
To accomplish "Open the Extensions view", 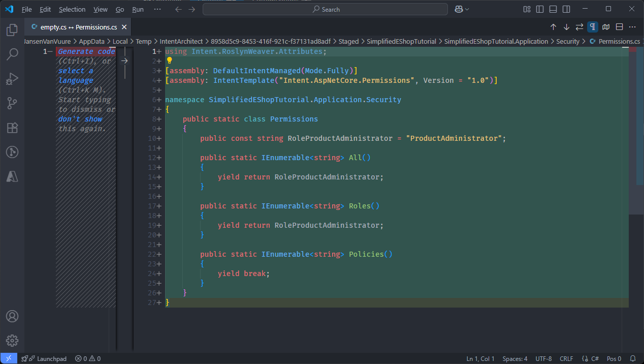I will [12, 128].
